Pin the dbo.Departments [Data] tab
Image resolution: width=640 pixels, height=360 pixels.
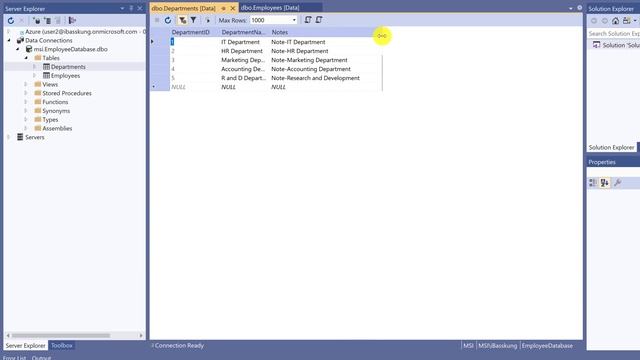[223, 8]
